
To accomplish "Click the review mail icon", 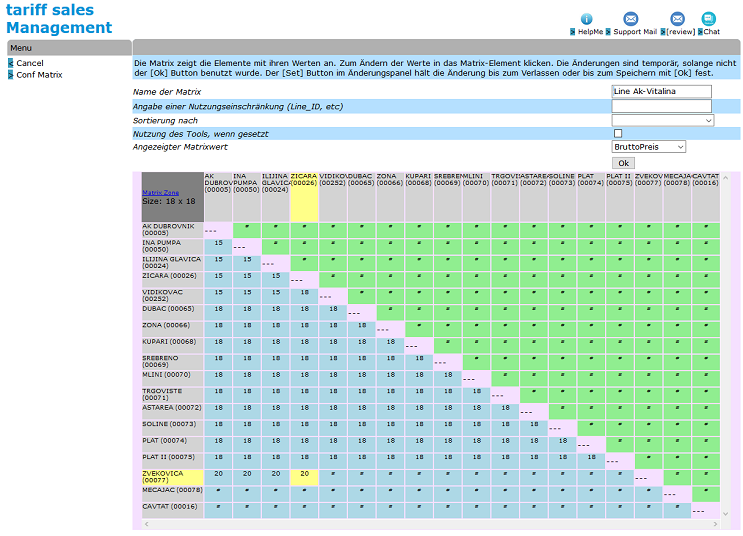I will pyautogui.click(x=677, y=19).
